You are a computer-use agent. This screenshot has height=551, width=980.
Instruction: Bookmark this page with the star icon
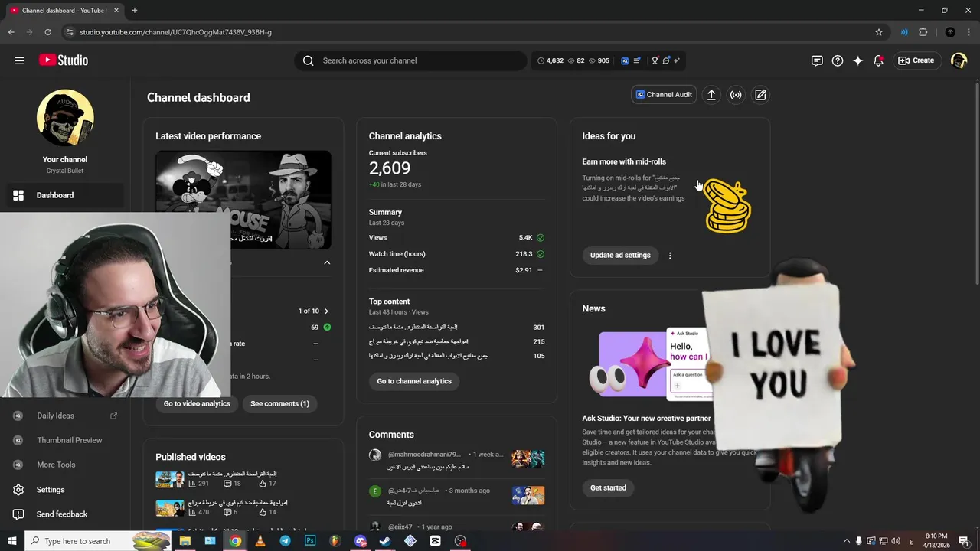(x=879, y=32)
